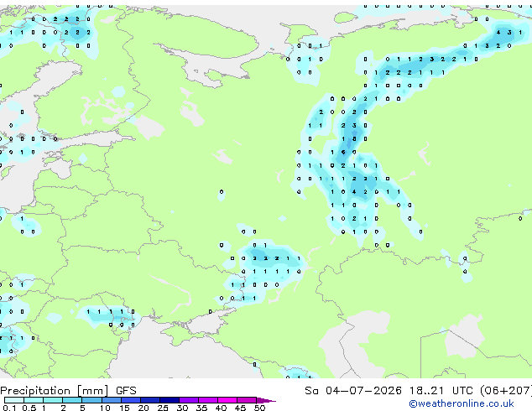
Task: Pick the 45–50 mm legend swatch
Action: click(247, 400)
